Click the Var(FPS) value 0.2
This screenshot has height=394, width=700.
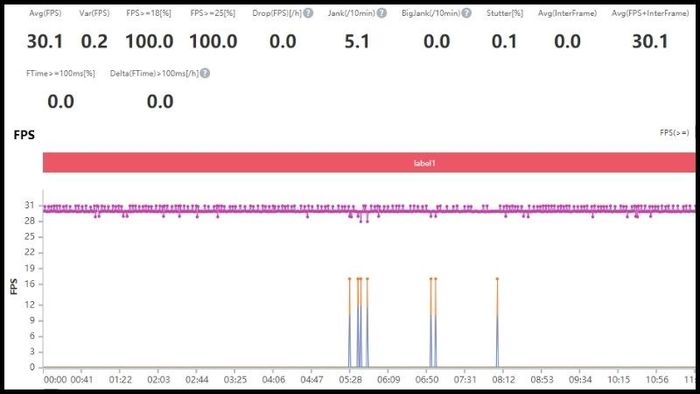(94, 41)
